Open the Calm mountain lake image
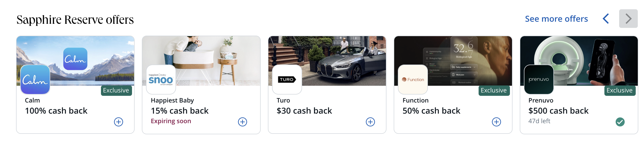 coord(75,61)
